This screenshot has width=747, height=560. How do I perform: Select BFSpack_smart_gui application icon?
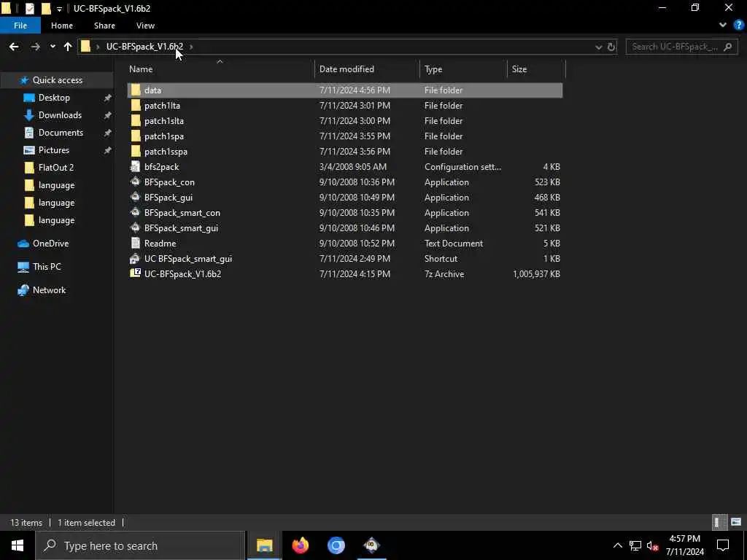[136, 227]
